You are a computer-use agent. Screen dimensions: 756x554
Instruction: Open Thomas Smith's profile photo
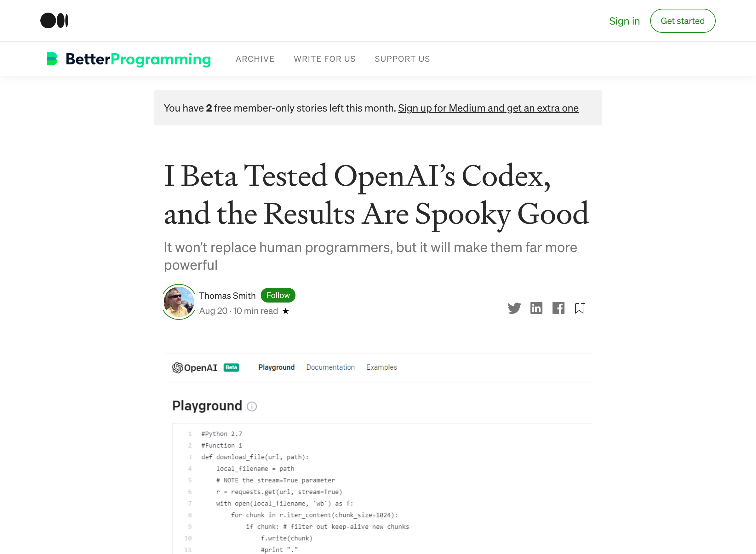(179, 302)
